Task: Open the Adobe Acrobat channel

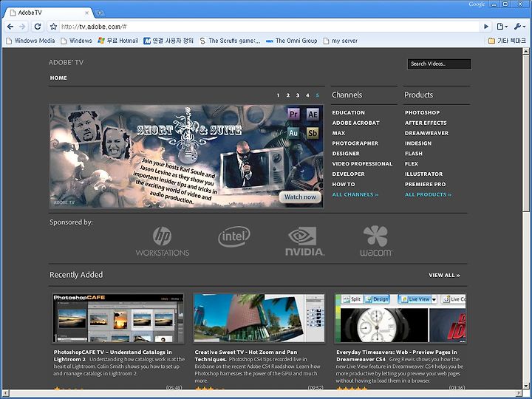Action: point(356,123)
